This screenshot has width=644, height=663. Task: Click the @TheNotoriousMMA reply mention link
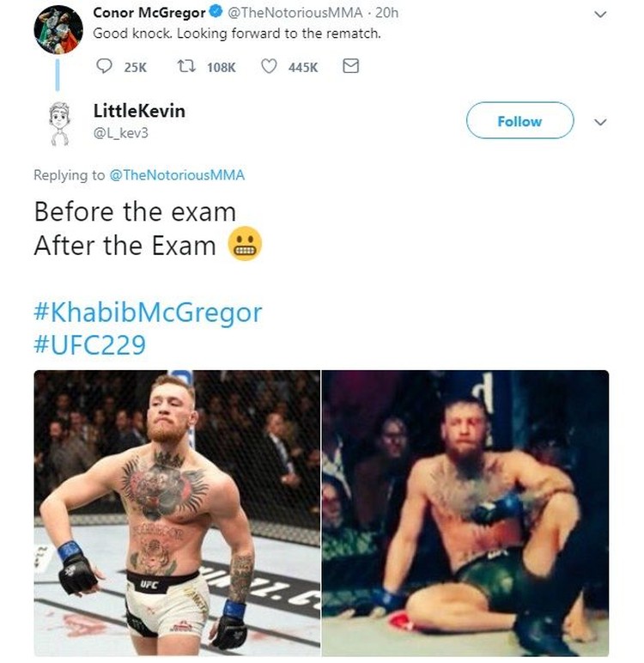pyautogui.click(x=177, y=175)
